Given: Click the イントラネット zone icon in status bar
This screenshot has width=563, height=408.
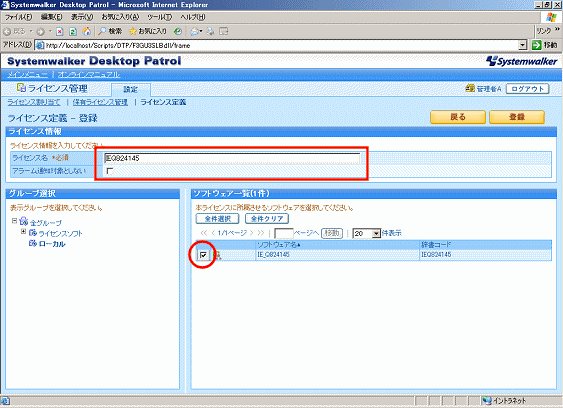Looking at the screenshot, I should click(487, 400).
